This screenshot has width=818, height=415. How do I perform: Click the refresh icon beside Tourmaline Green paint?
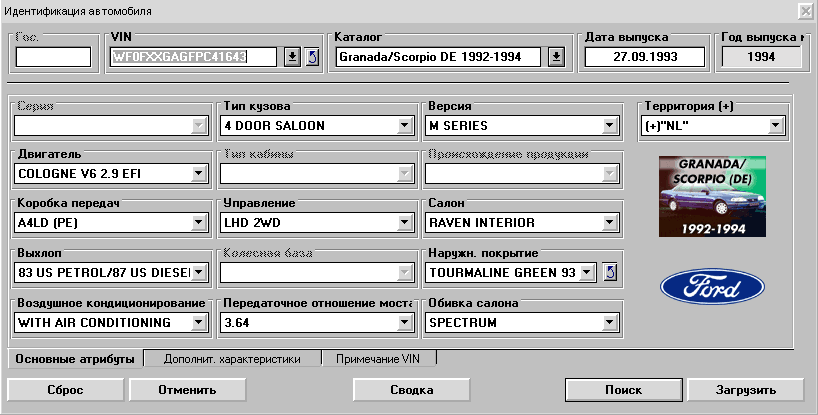[x=610, y=271]
